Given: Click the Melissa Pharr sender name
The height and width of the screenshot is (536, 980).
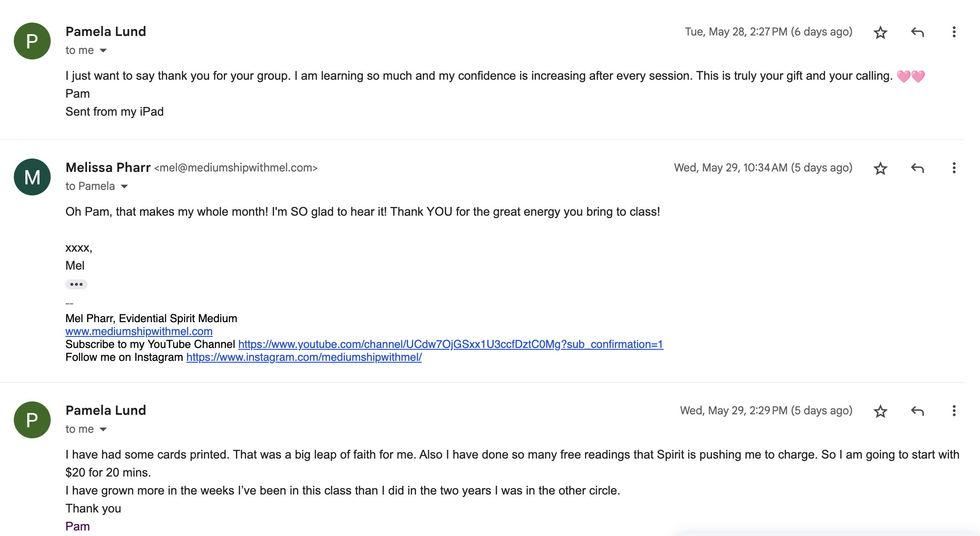Looking at the screenshot, I should pos(108,167).
